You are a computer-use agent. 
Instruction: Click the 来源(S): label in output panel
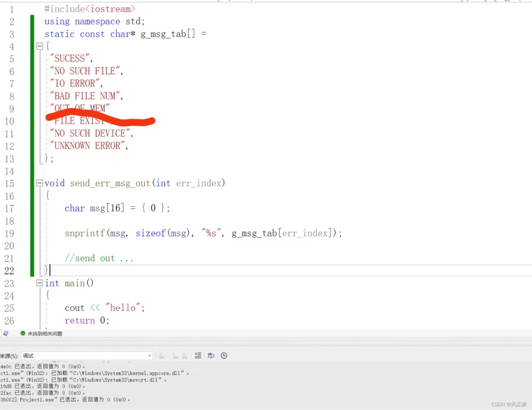click(9, 356)
